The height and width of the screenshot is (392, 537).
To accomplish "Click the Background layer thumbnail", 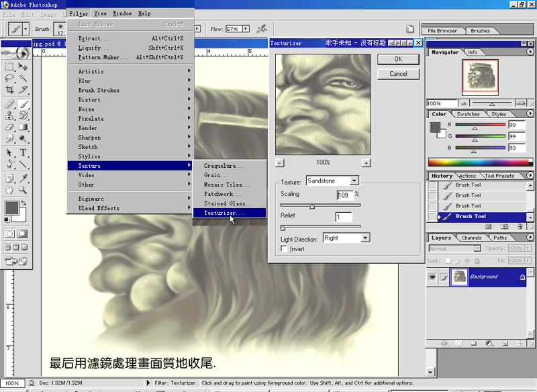I will (459, 277).
